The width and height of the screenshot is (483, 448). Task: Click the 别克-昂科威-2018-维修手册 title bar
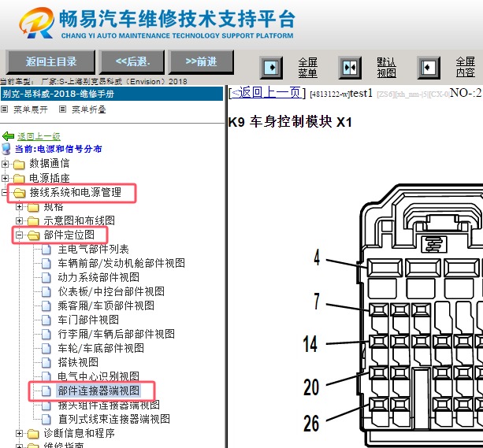(x=112, y=94)
